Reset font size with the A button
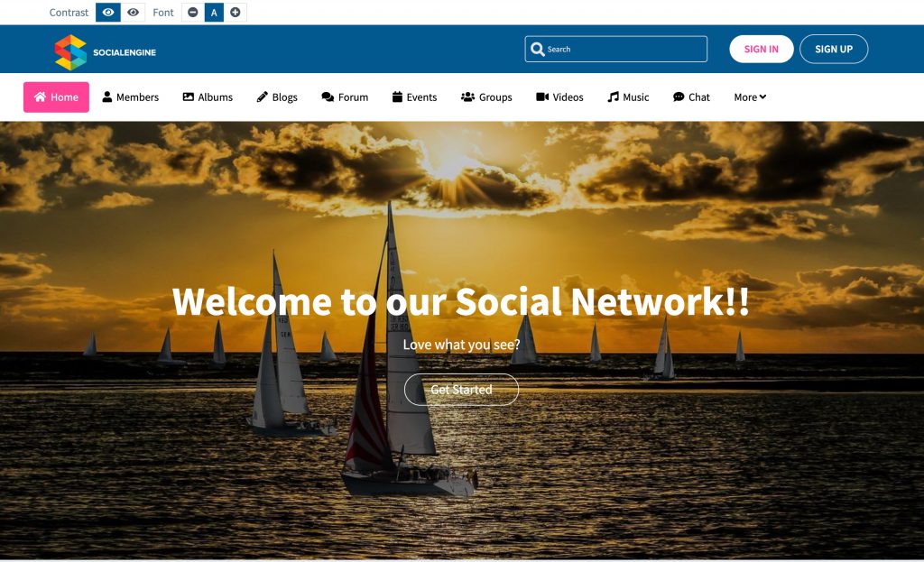The image size is (924, 562). pyautogui.click(x=214, y=13)
